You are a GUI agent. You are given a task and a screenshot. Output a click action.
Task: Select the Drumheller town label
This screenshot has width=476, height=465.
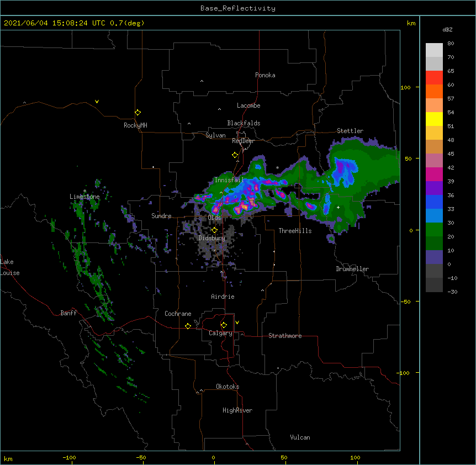click(352, 269)
